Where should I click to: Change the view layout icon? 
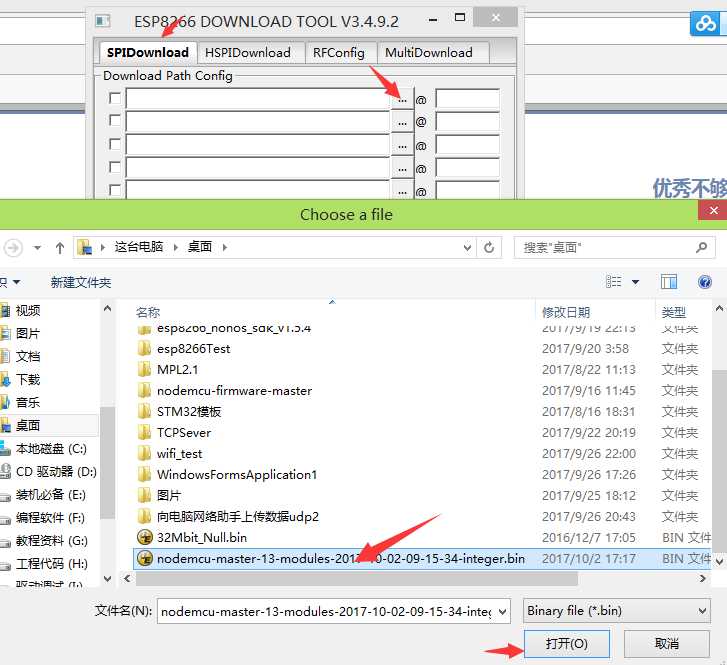613,281
